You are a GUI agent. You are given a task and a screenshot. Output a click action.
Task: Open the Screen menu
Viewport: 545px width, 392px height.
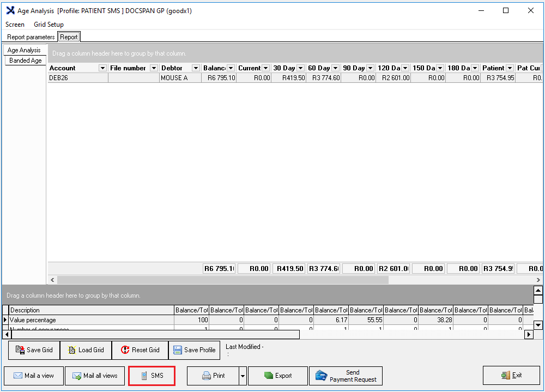click(x=15, y=25)
